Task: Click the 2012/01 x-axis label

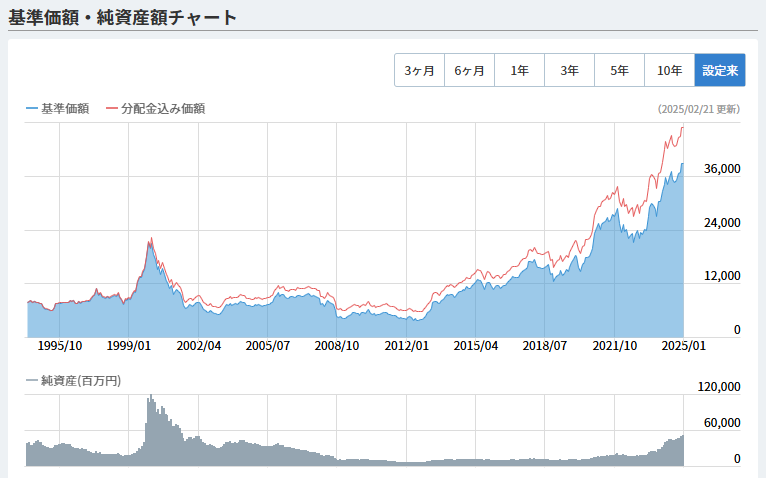Action: [x=406, y=346]
